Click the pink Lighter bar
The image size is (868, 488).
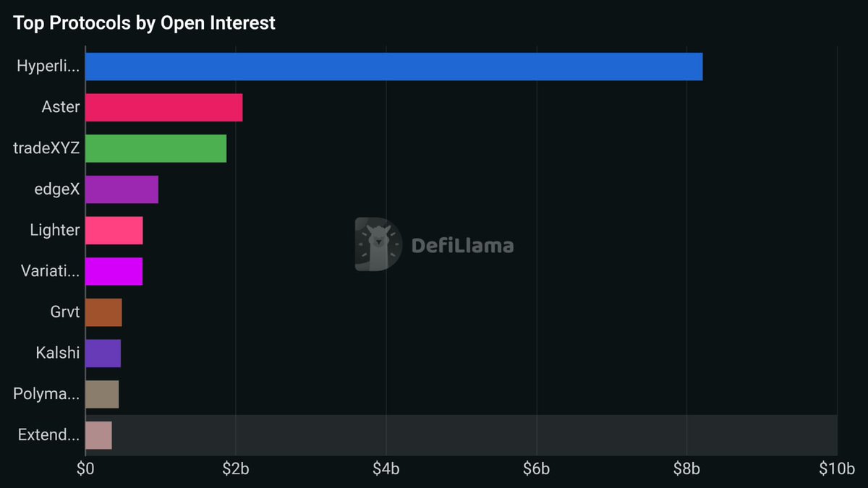[114, 231]
